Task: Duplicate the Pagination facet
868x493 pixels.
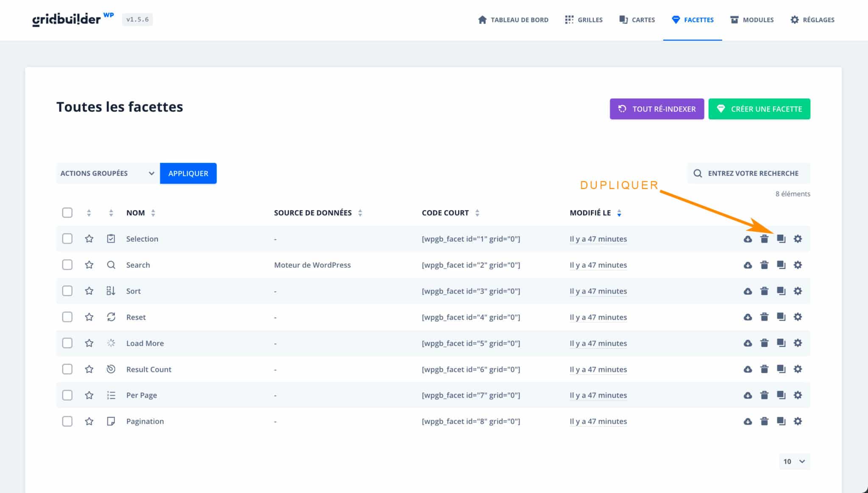Action: [x=781, y=421]
